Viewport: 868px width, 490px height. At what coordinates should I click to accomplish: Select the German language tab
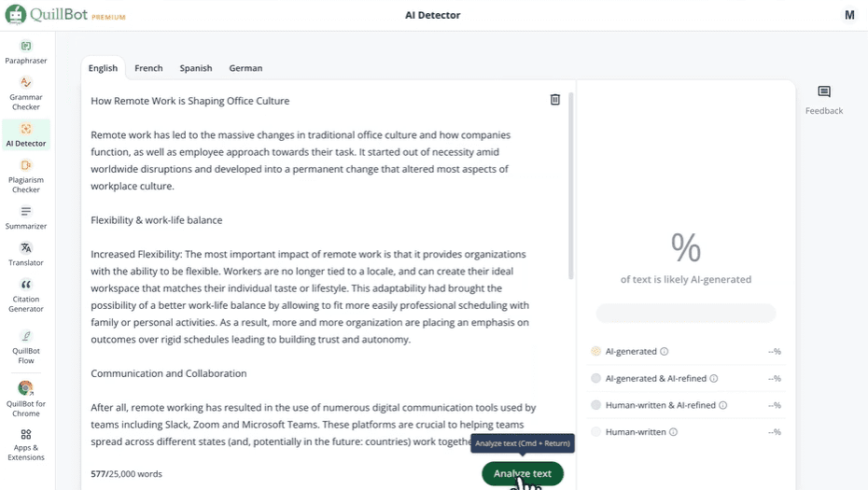pos(245,68)
